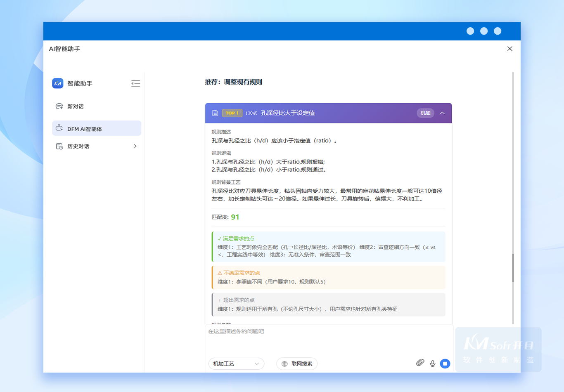Click the rule title 孔深径比大于设定值
Image resolution: width=564 pixels, height=392 pixels.
point(288,113)
